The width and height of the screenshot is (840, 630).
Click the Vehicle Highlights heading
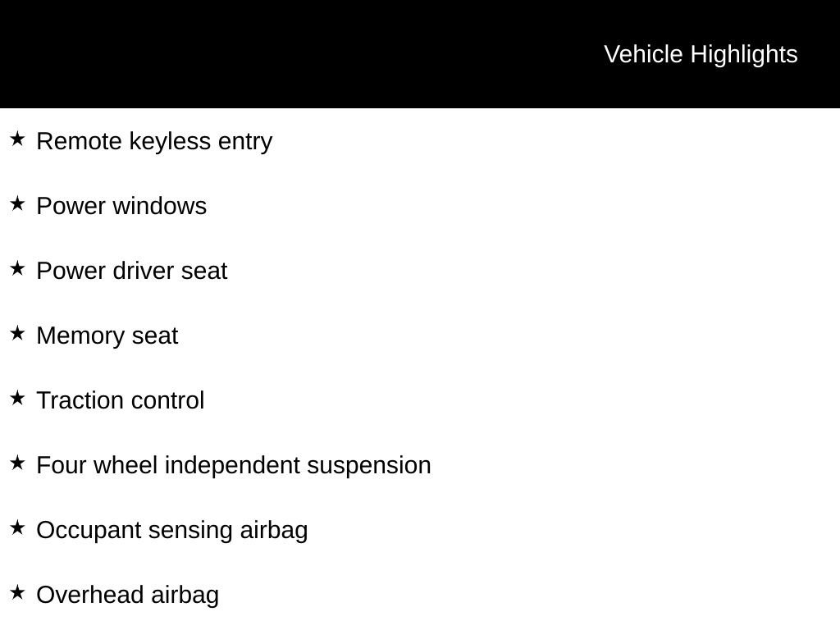tap(701, 55)
